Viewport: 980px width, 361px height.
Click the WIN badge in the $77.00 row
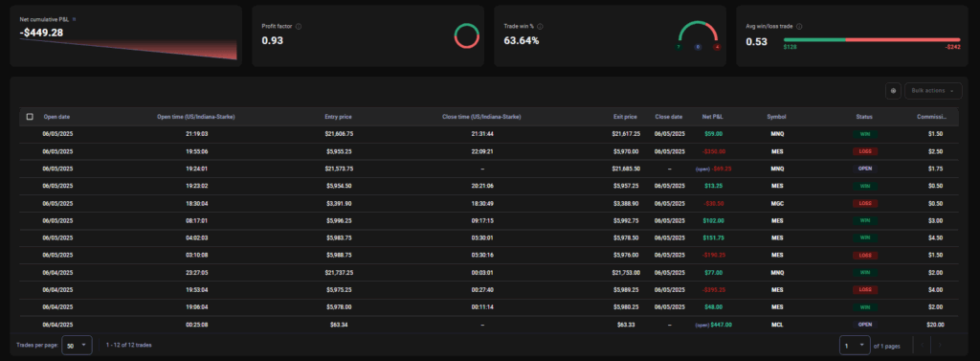[x=864, y=273]
